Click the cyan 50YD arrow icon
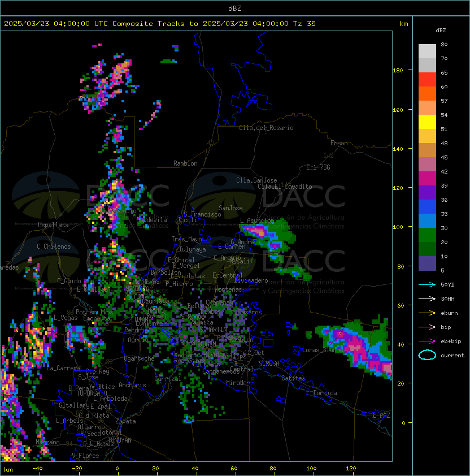The width and height of the screenshot is (470, 476). [x=427, y=285]
